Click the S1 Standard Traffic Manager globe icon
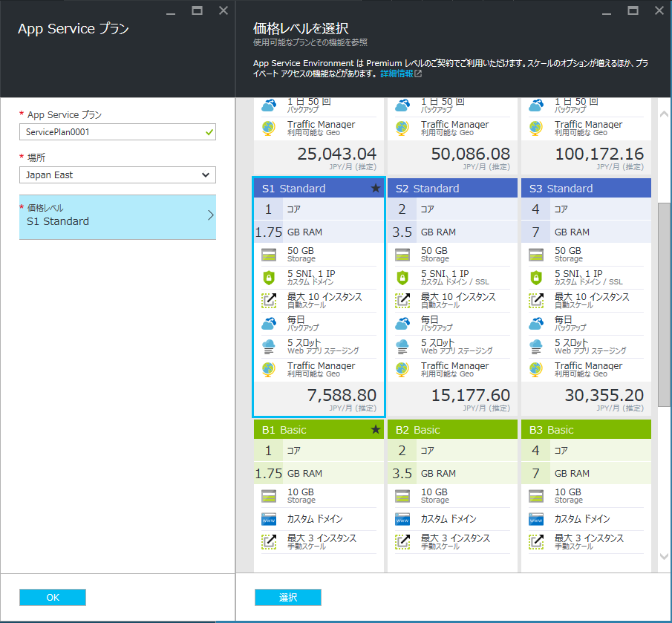The width and height of the screenshot is (672, 623). click(269, 369)
